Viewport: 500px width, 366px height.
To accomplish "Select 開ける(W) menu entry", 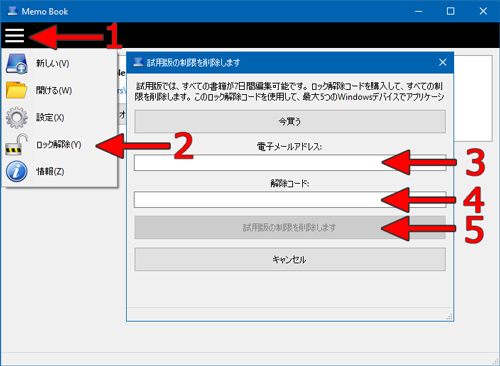I will click(59, 90).
